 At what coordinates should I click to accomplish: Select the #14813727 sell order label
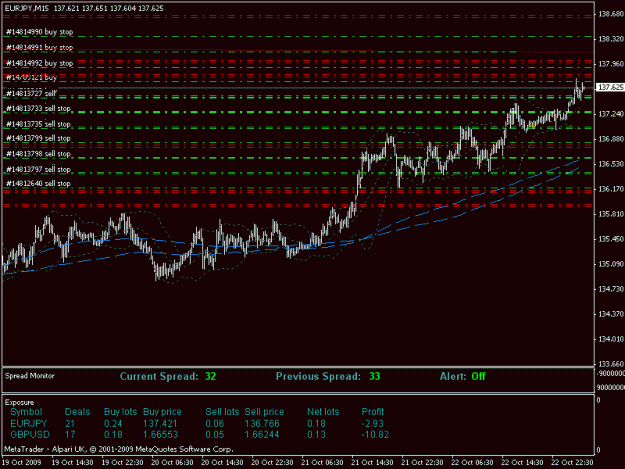[x=31, y=94]
